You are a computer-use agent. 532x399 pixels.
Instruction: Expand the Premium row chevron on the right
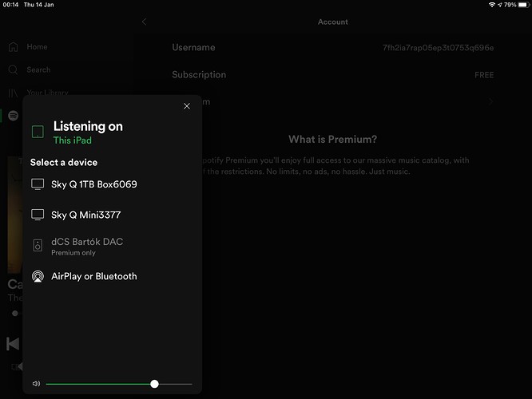click(490, 101)
